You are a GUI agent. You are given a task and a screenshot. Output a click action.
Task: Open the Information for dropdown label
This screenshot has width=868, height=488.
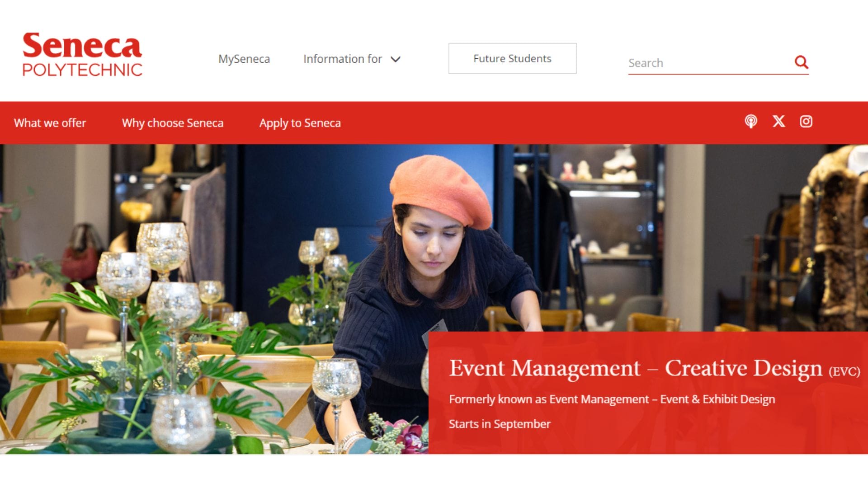343,59
